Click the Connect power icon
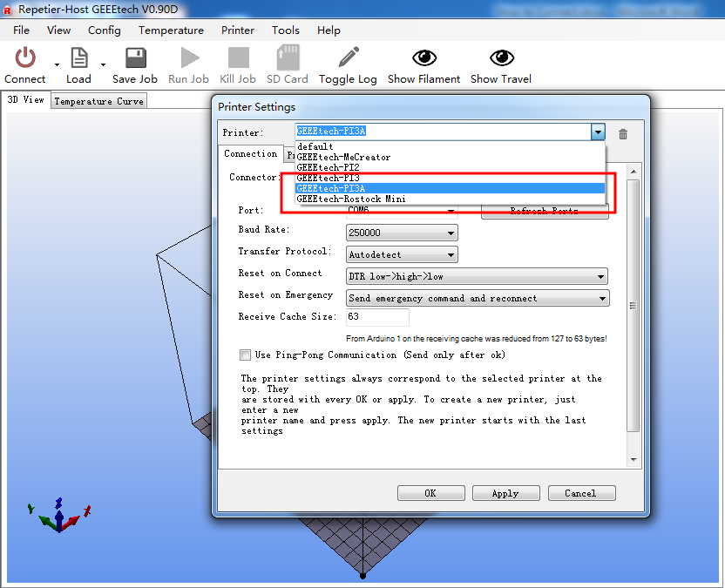Viewport: 725px width, 588px height. point(25,57)
